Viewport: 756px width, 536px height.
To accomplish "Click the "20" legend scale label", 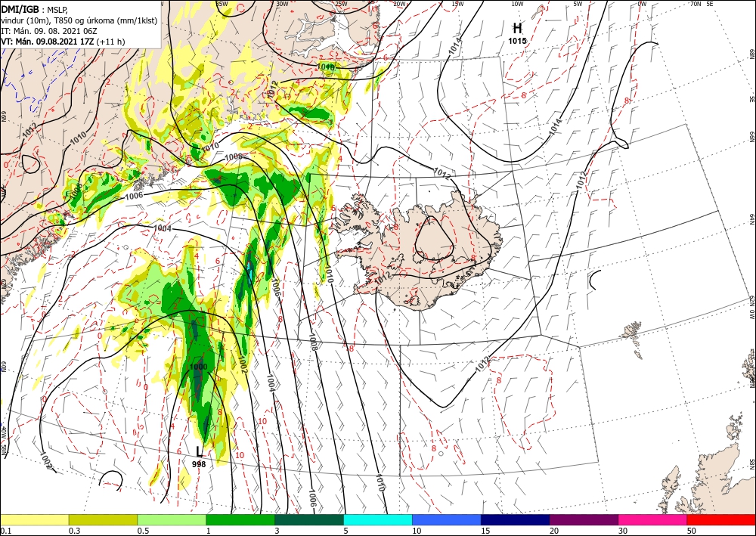I will [554, 531].
